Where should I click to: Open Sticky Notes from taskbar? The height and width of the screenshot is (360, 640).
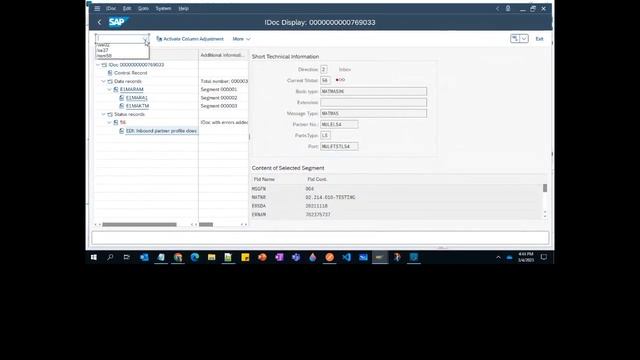pyautogui.click(x=245, y=257)
